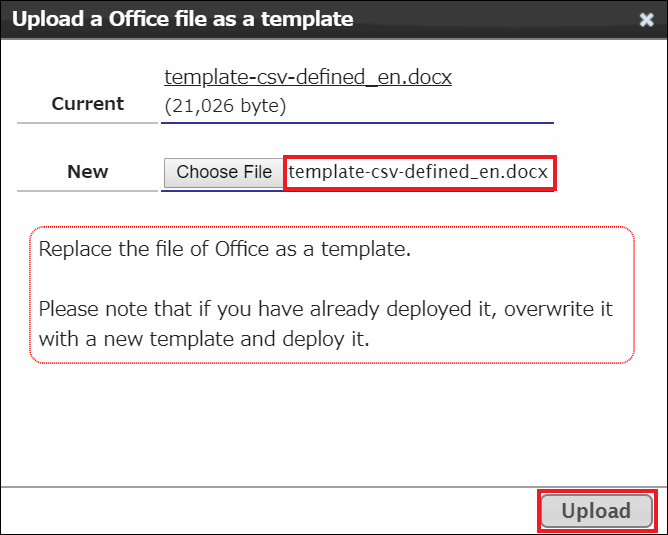
Task: Select the chosen file name beside Choose File
Action: [x=418, y=172]
